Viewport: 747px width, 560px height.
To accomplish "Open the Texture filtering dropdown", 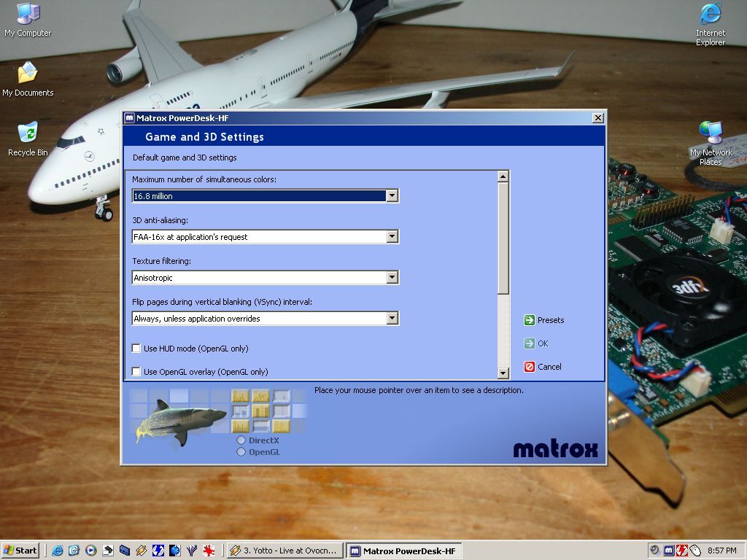I will [x=392, y=278].
